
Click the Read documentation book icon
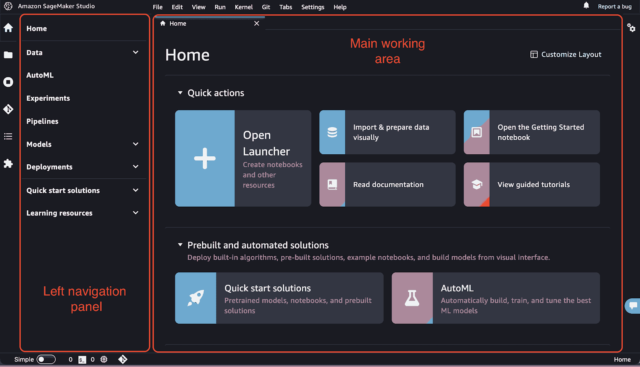332,185
